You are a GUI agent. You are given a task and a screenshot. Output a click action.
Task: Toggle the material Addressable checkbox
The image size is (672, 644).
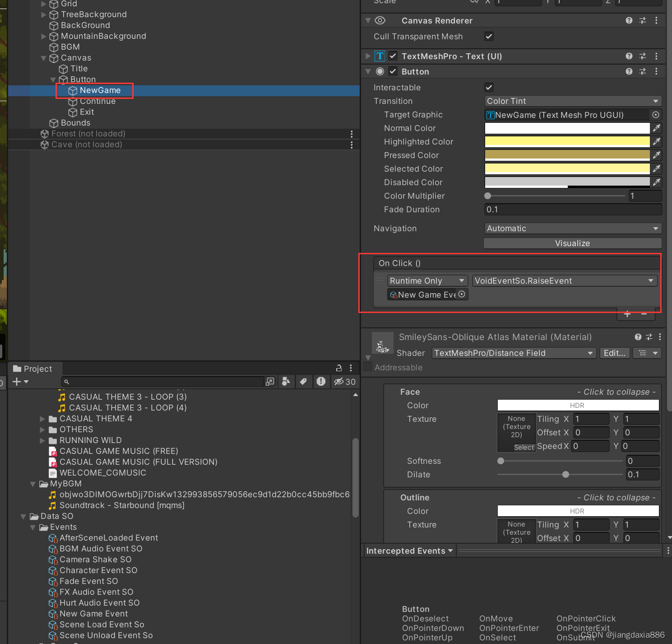(x=368, y=367)
